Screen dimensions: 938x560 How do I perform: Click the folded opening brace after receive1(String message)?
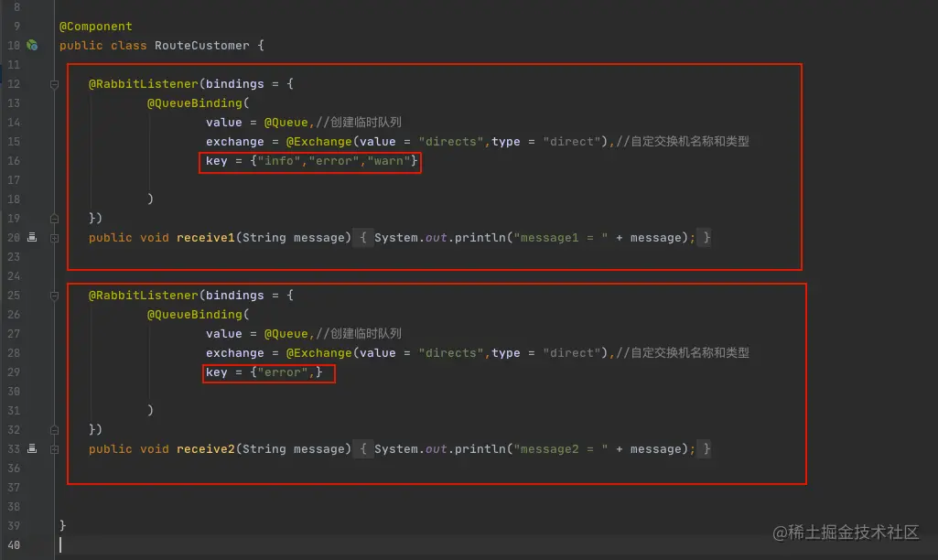(363, 238)
